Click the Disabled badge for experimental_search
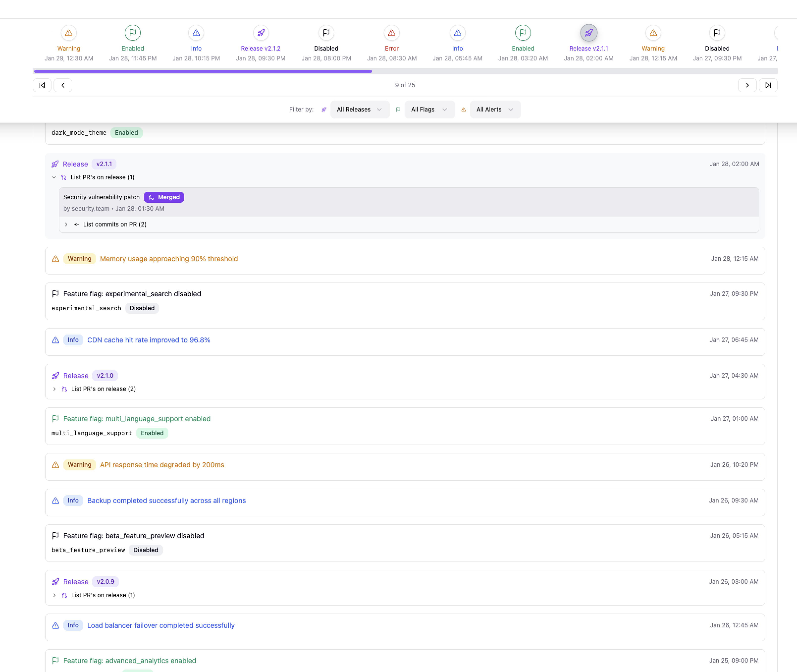Screen dimensions: 797x672 point(142,308)
